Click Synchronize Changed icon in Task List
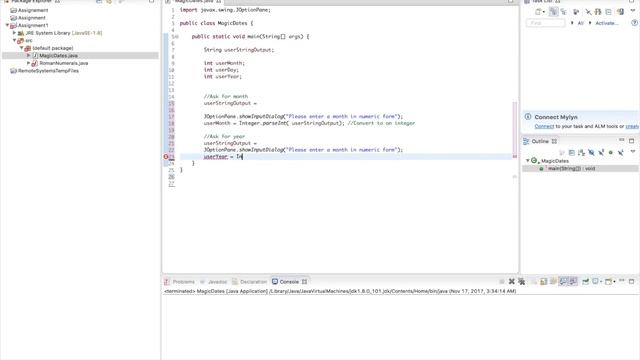This screenshot has height=360, width=640. (x=598, y=12)
